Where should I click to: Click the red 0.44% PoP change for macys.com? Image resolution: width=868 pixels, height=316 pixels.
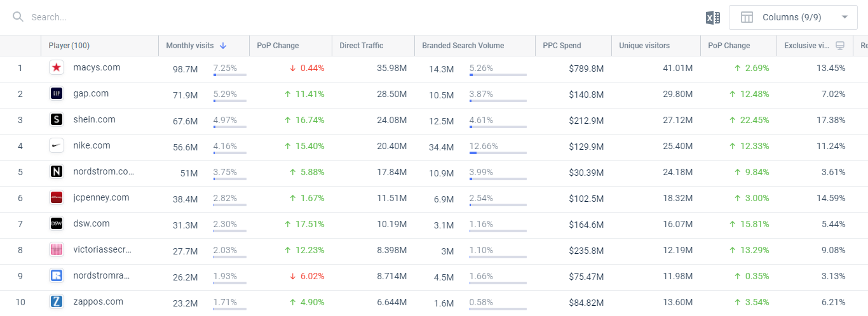click(307, 68)
